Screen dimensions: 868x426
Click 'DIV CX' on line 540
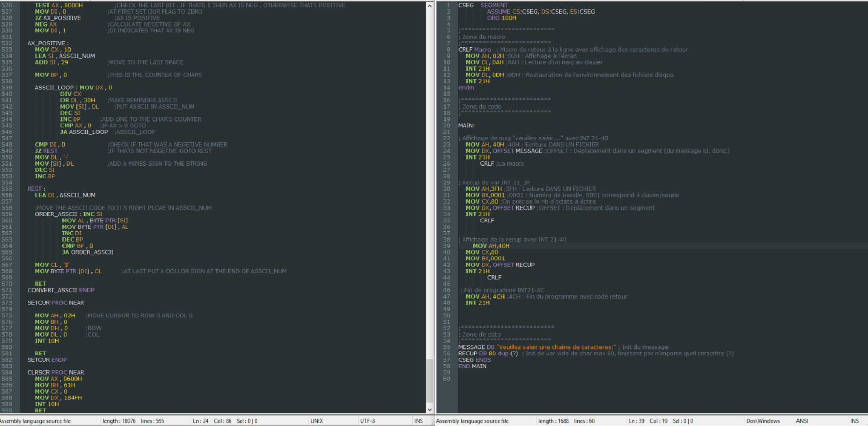(x=70, y=94)
